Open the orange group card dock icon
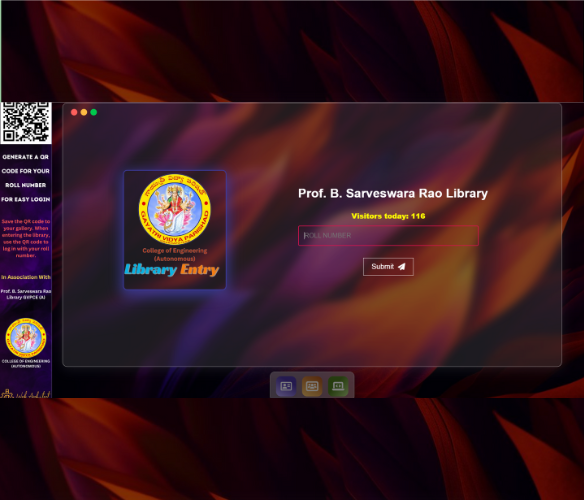584x500 pixels. point(312,386)
